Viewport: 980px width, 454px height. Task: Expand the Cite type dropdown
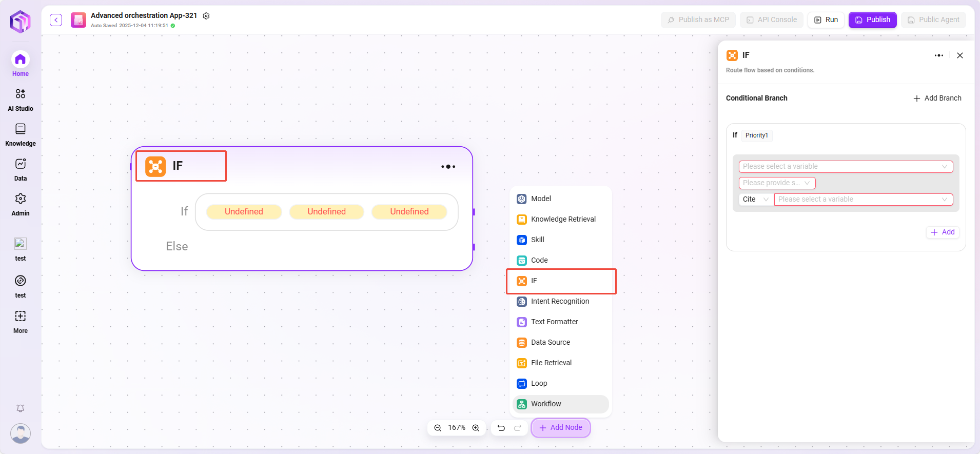[x=755, y=200]
